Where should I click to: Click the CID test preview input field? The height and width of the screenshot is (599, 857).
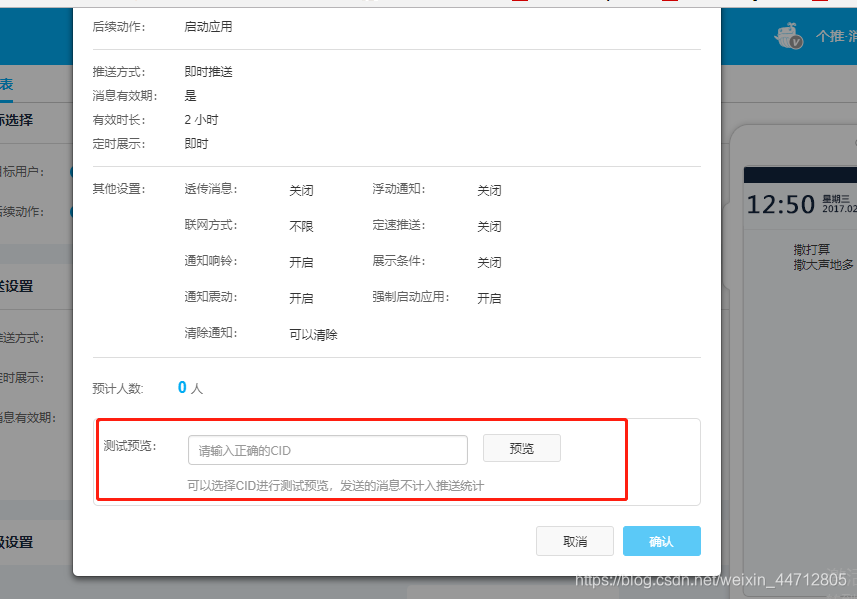pos(327,450)
